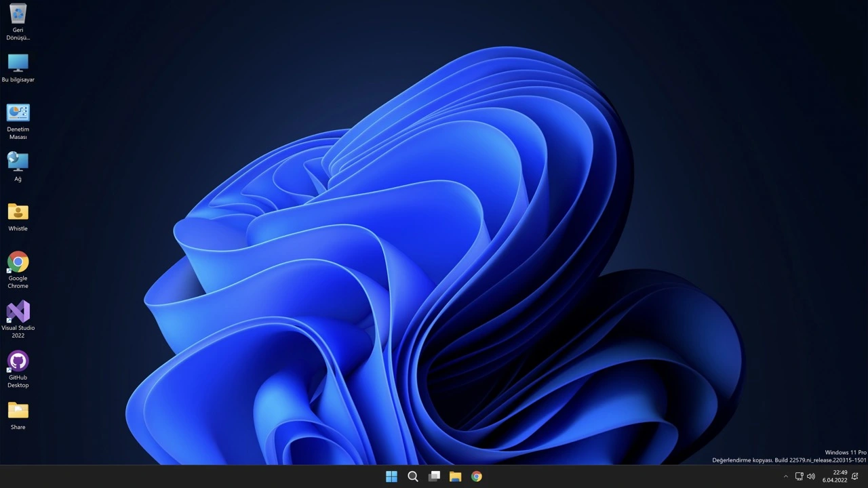Launch GitHub Desktop
This screenshot has width=868, height=488.
tap(18, 361)
